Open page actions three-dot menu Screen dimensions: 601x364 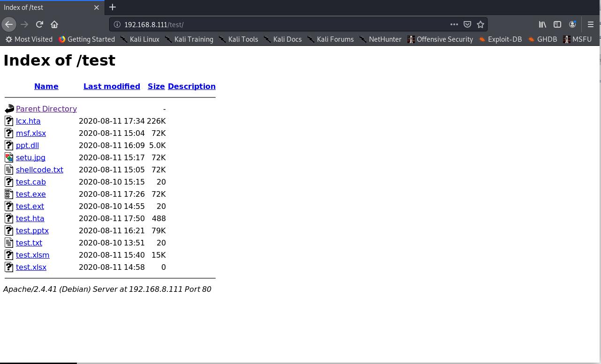click(x=454, y=24)
